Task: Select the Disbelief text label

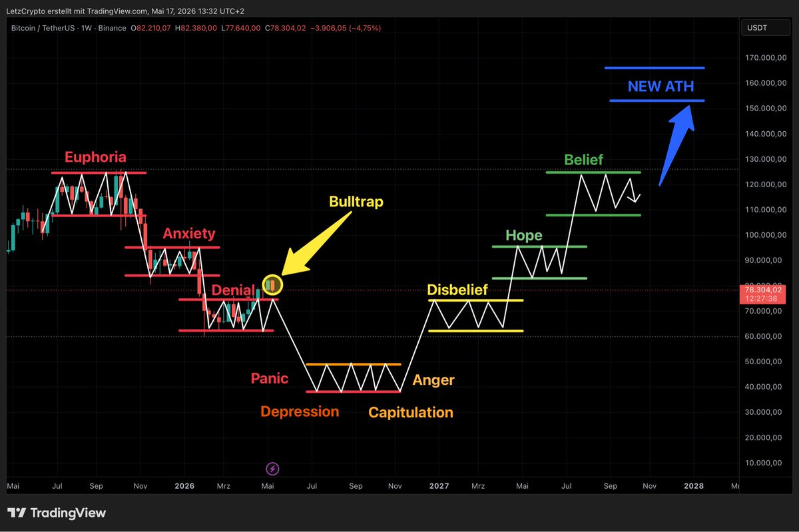Action: pos(457,290)
